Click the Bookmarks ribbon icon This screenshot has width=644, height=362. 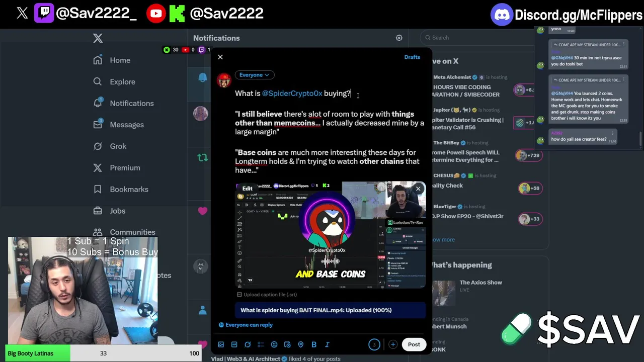click(x=98, y=190)
